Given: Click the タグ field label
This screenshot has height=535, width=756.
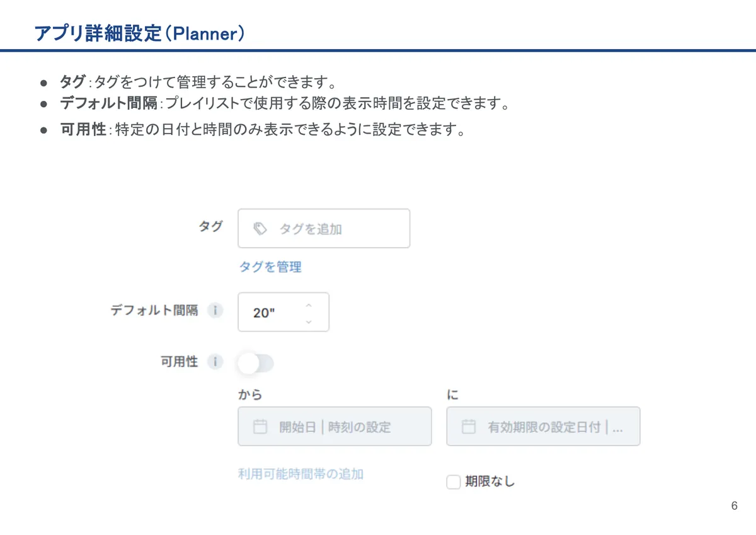Looking at the screenshot, I should point(211,226).
